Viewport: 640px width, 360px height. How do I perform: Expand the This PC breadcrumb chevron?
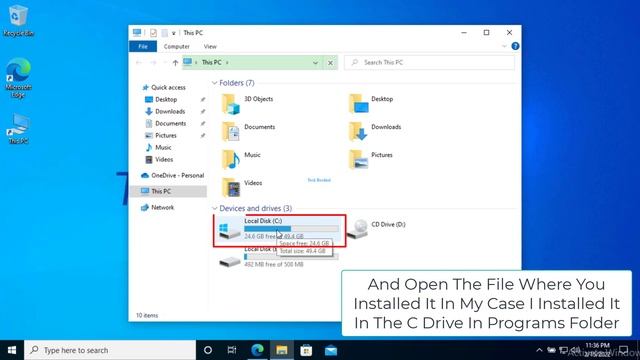227,62
